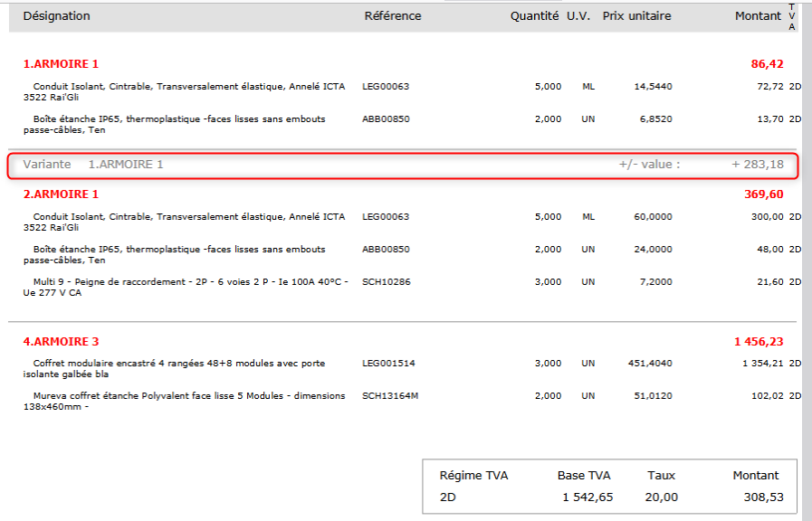Select reference SCH13164M

pyautogui.click(x=390, y=396)
